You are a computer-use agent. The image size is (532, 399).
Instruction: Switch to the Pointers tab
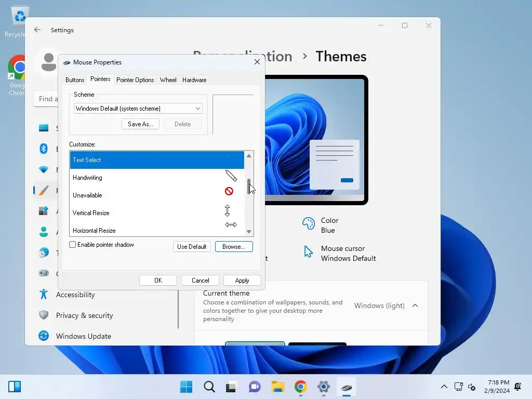pos(100,79)
